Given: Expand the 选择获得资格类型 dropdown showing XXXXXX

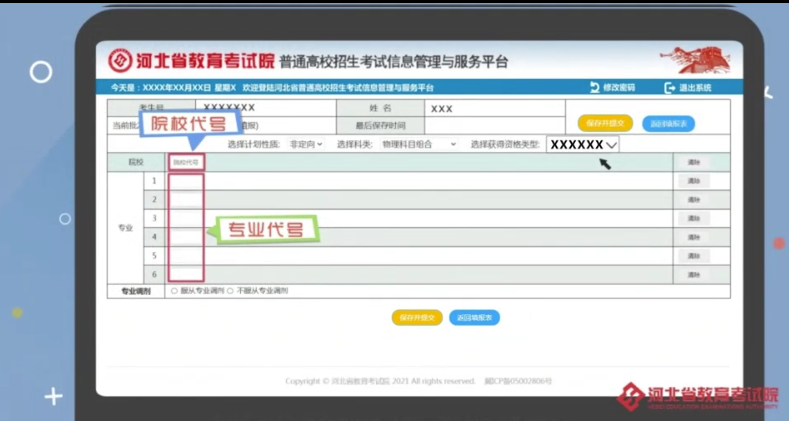Looking at the screenshot, I should pyautogui.click(x=583, y=144).
